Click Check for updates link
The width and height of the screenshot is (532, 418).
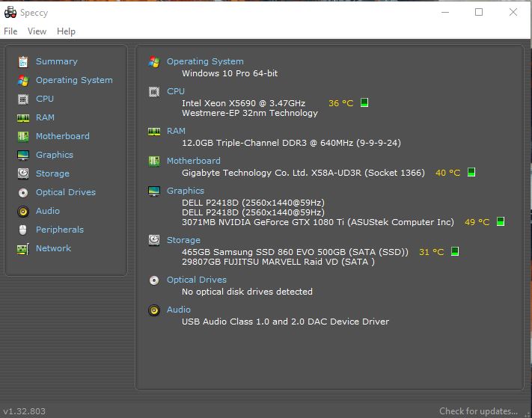click(x=478, y=411)
